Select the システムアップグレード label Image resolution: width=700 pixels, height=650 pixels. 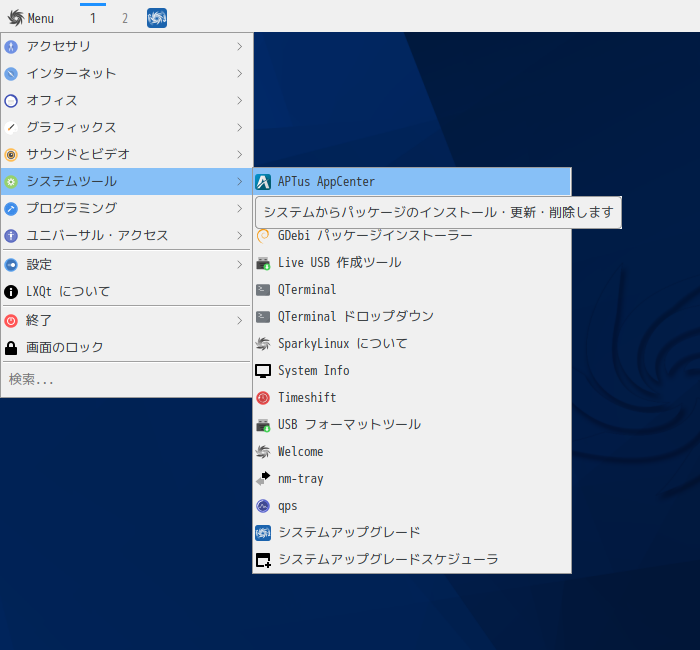pos(349,533)
